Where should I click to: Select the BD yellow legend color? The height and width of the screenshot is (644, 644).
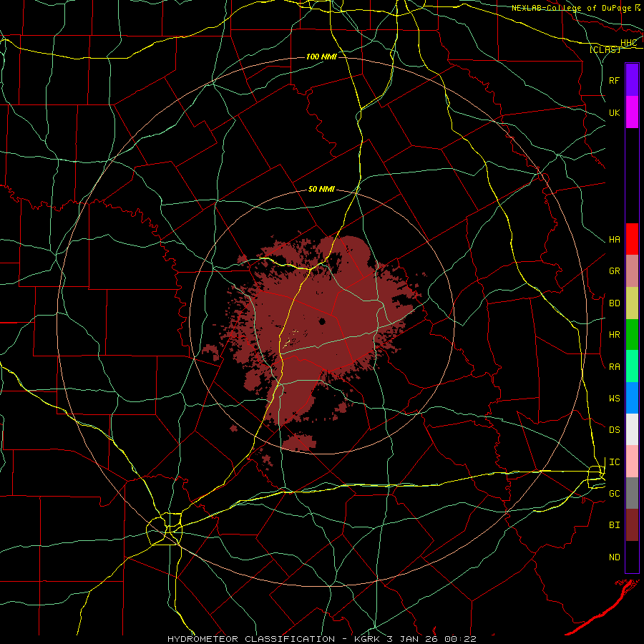pos(632,303)
